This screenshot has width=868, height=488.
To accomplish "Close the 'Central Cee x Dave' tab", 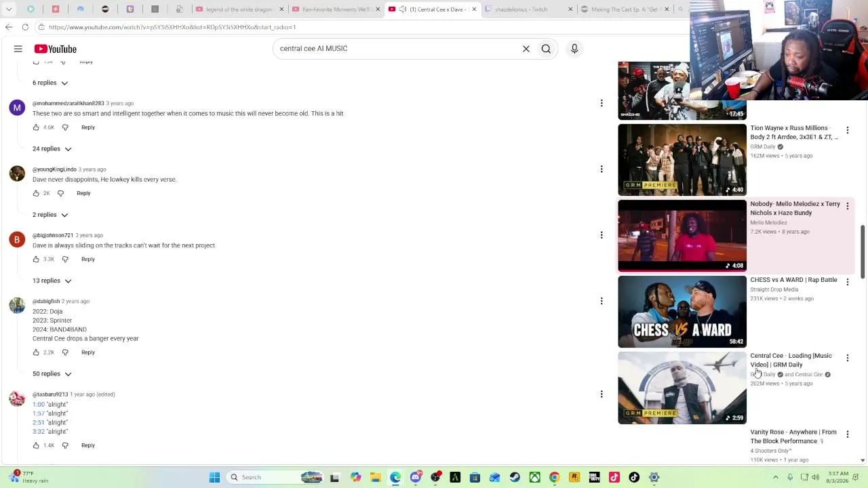I will pos(474,9).
